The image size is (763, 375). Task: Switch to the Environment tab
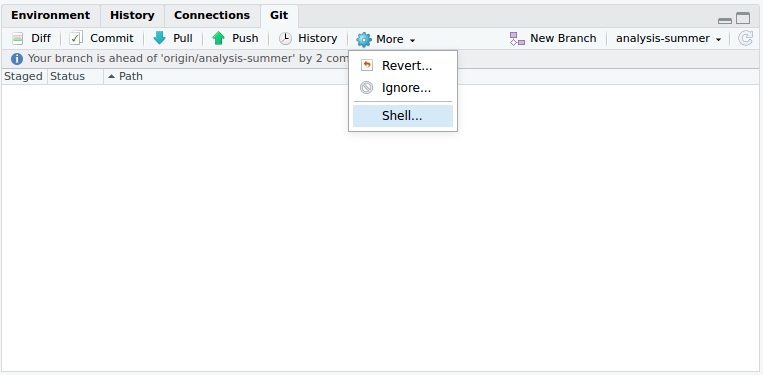51,16
